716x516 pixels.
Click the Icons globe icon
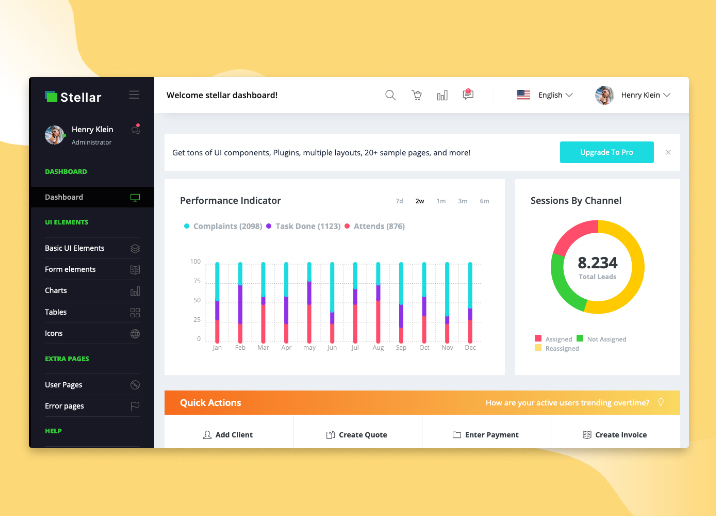click(135, 334)
